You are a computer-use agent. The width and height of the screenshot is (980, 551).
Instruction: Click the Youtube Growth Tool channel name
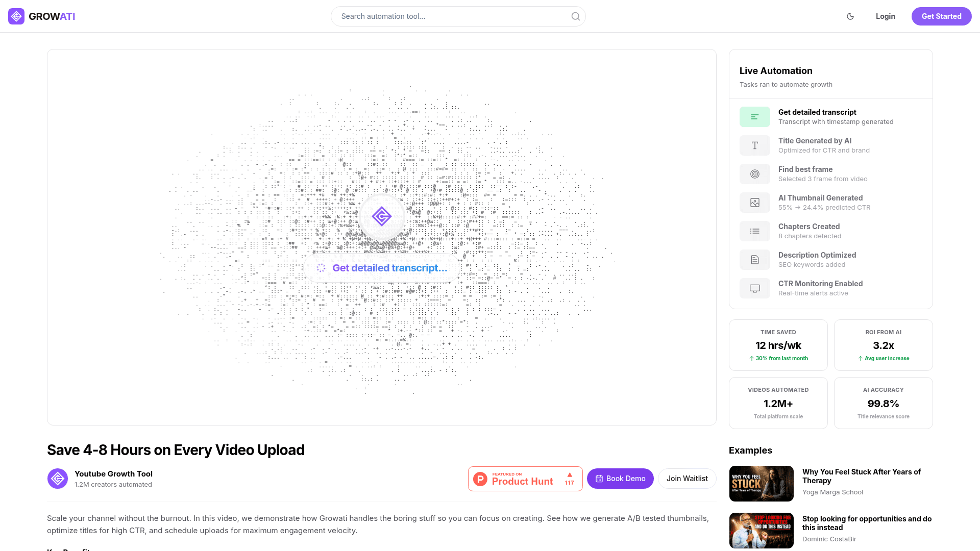pyautogui.click(x=113, y=474)
